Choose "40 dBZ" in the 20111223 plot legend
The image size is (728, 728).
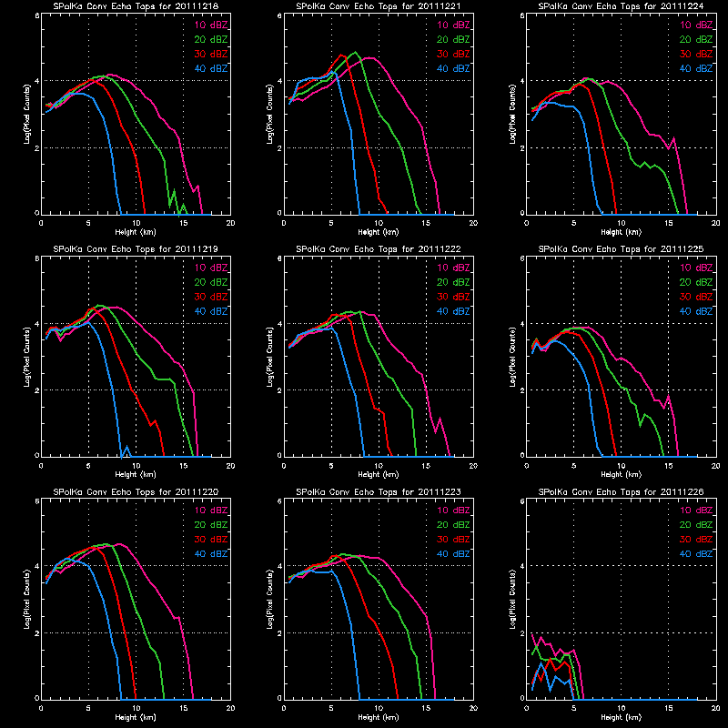pyautogui.click(x=453, y=554)
